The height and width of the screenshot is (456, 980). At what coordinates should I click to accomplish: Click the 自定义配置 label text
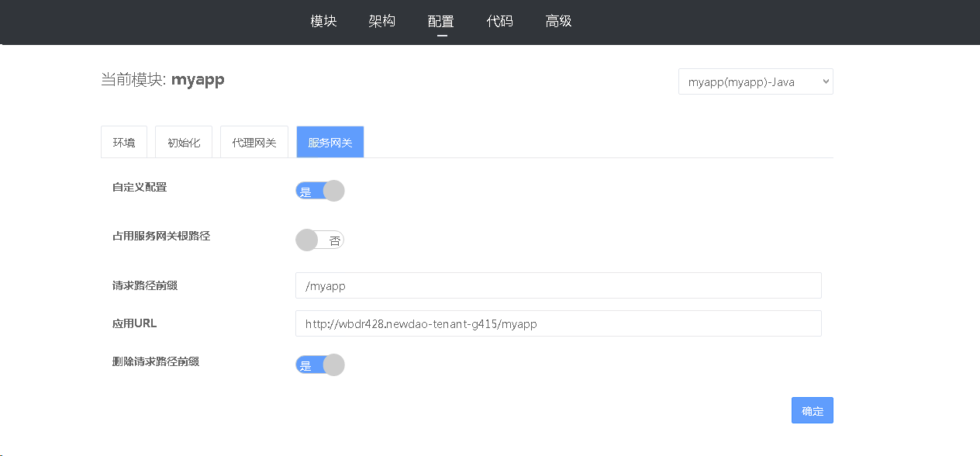(x=140, y=187)
